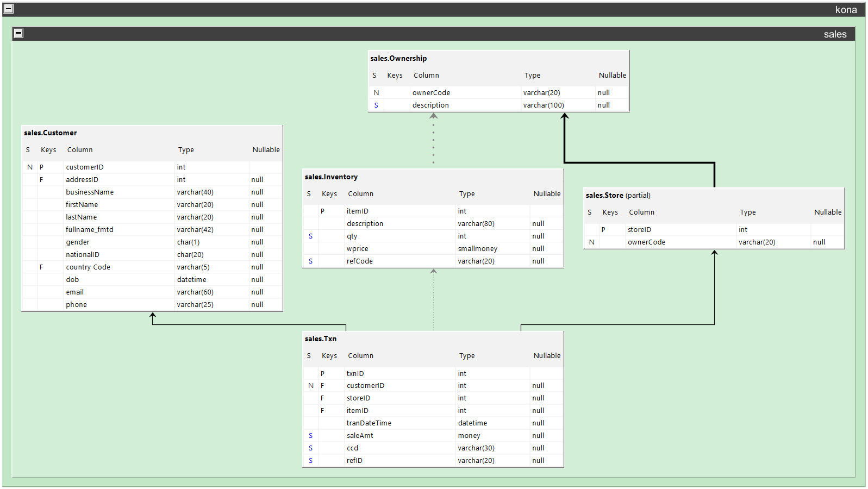The width and height of the screenshot is (868, 489).
Task: Collapse the kona database group
Action: pyautogui.click(x=9, y=9)
